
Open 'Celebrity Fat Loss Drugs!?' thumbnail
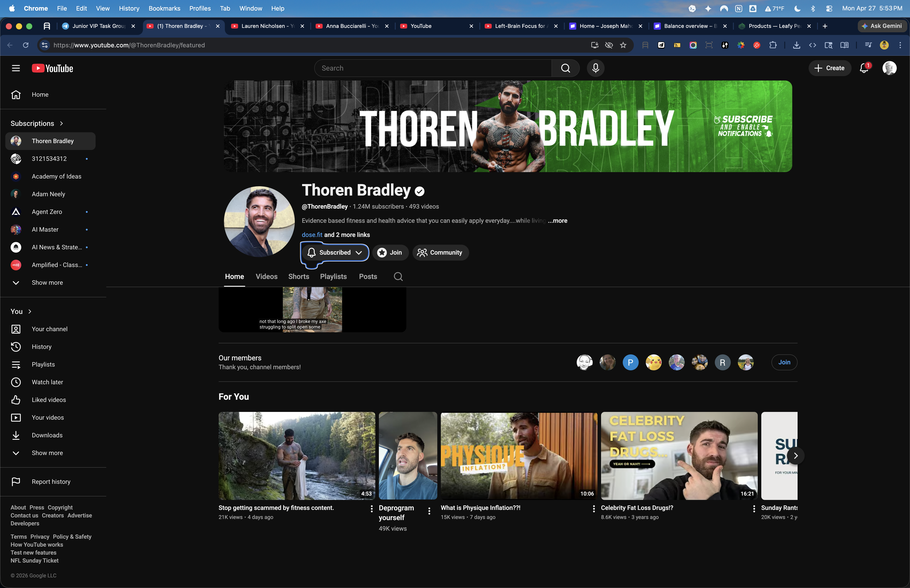click(679, 456)
